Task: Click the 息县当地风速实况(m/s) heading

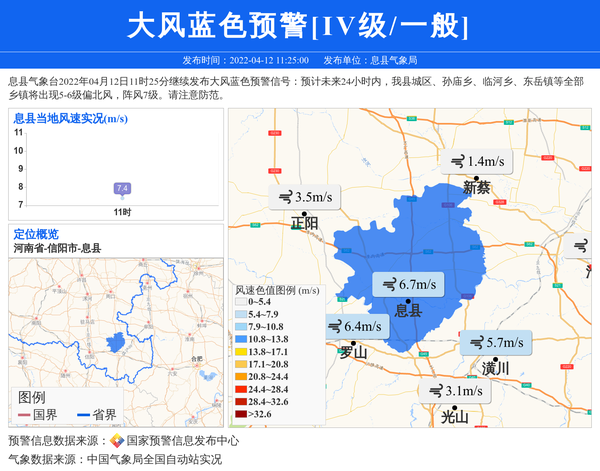Action: click(71, 119)
